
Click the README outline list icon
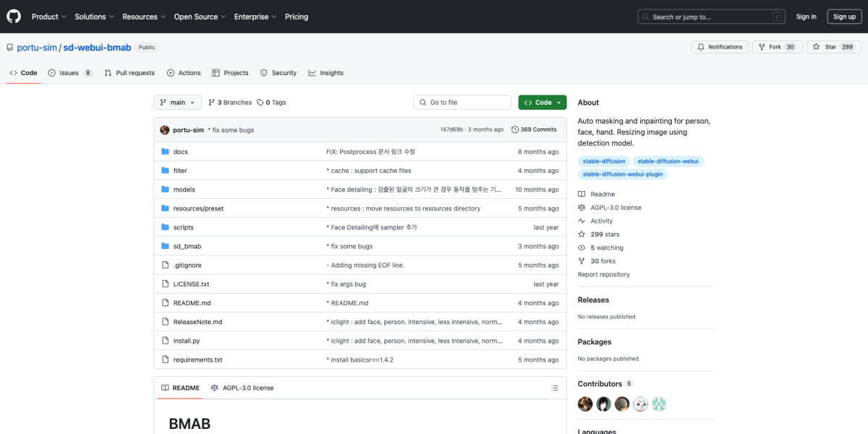(x=555, y=388)
